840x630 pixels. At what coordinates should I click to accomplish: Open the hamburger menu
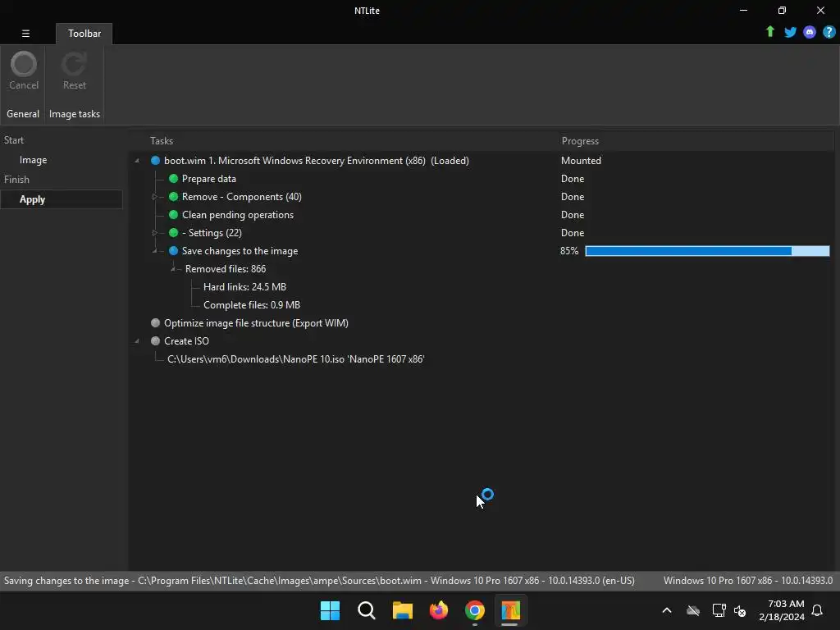tap(25, 33)
